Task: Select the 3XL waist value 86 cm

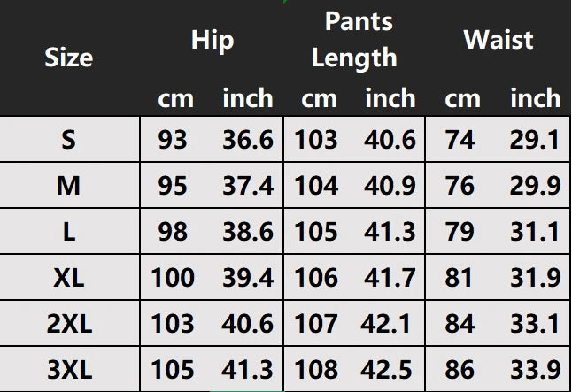Action: [x=460, y=370]
